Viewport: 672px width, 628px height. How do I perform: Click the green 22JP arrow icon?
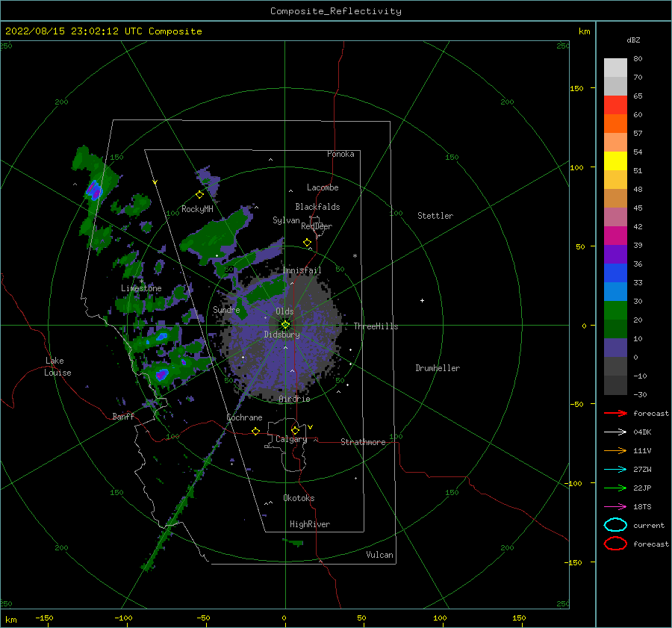coord(615,488)
